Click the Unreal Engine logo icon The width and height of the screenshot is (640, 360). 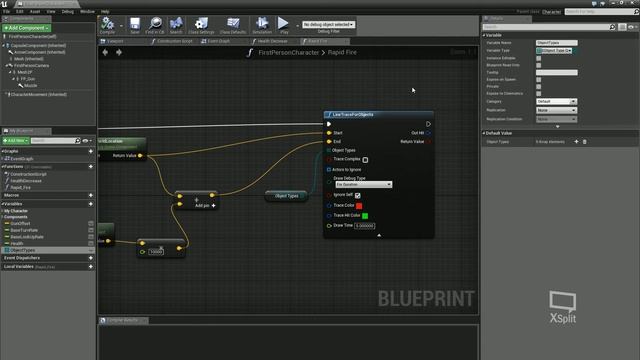4,4
